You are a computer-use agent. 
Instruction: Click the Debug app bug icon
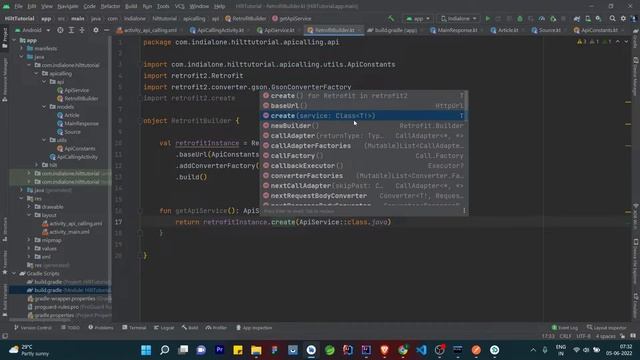[520, 19]
